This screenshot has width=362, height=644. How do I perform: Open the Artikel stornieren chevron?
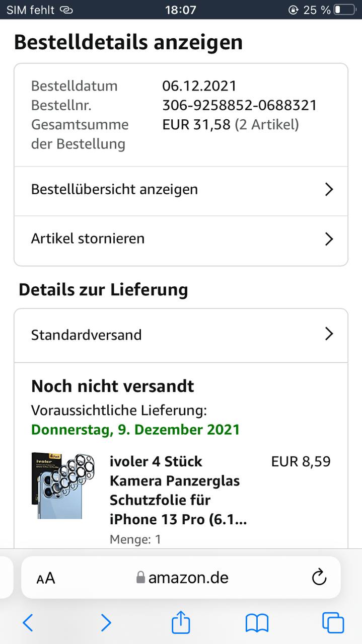tap(329, 238)
